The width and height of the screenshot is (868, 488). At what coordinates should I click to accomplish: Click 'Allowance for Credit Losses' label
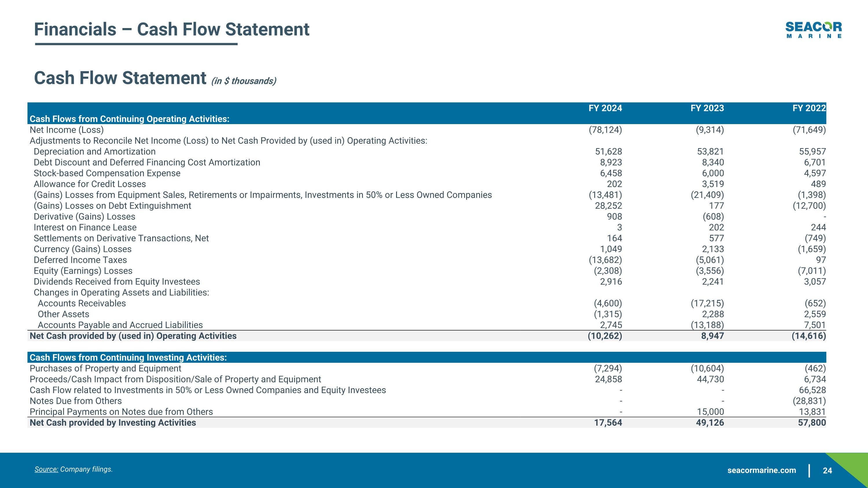(x=90, y=184)
